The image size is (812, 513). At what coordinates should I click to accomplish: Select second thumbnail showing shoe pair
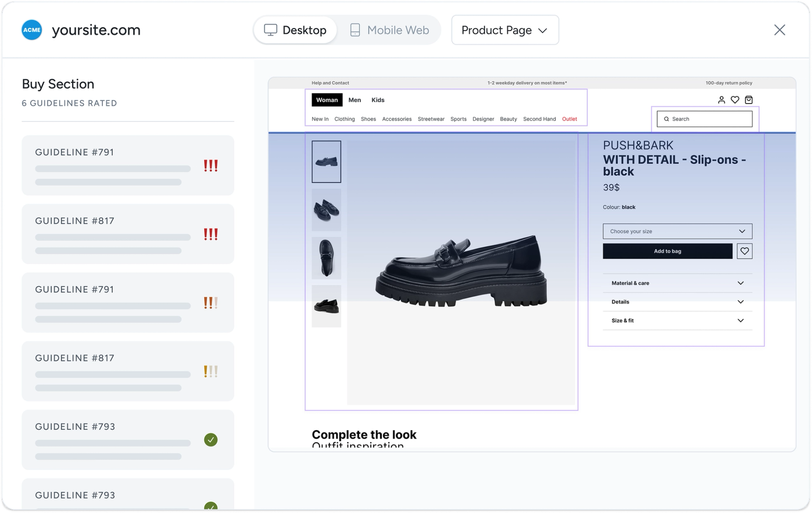(326, 210)
